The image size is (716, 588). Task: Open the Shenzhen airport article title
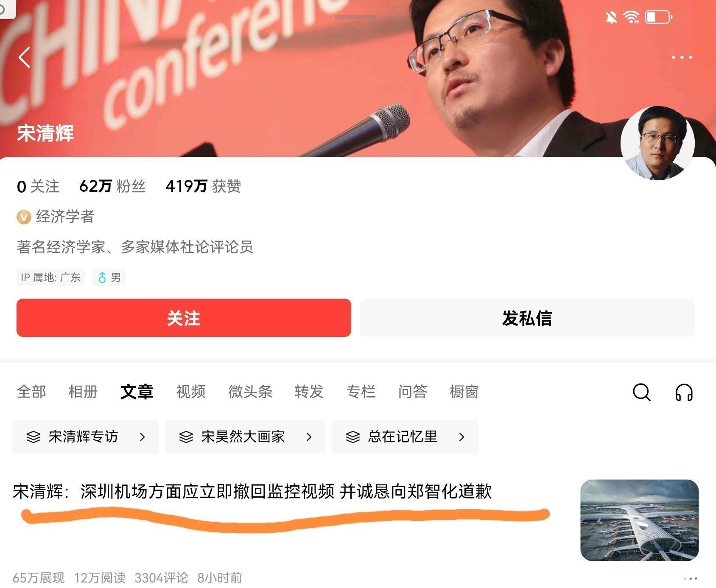click(252, 491)
